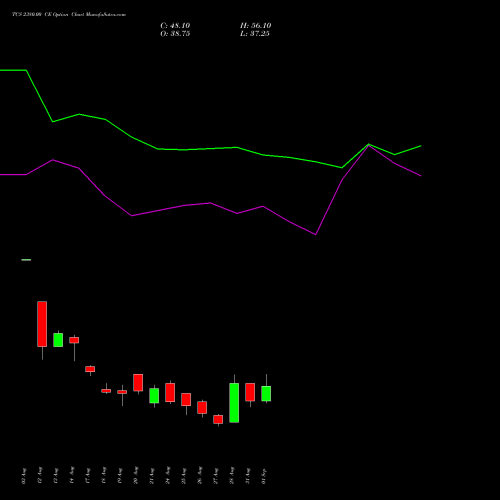Click the 01 Sep date label
The image size is (500, 500).
(264, 476)
